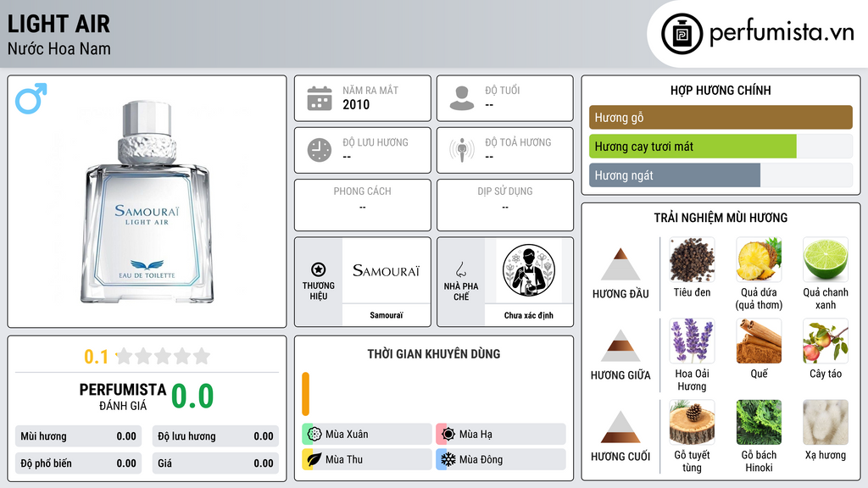This screenshot has width=868, height=488.
Task: Click the five-star rating row
Action: coord(164,356)
